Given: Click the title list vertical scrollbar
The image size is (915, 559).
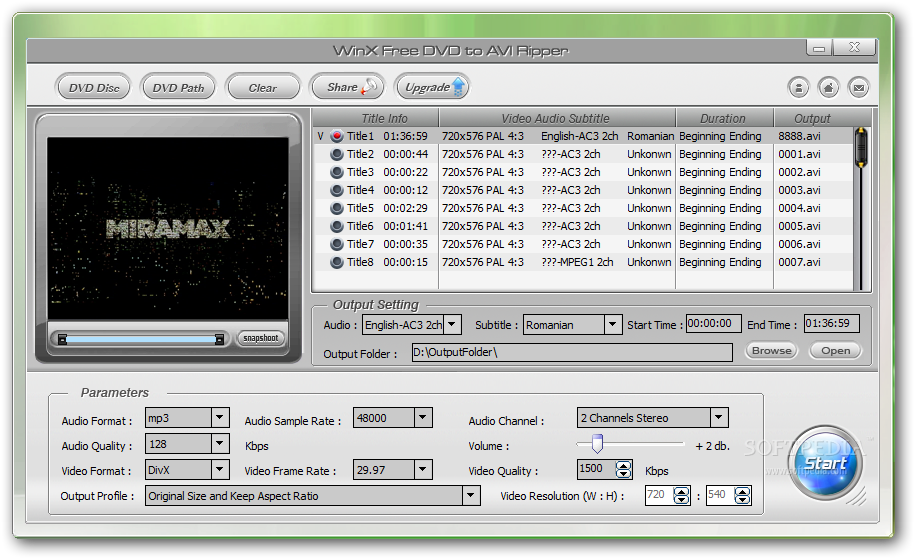Looking at the screenshot, I should [861, 208].
